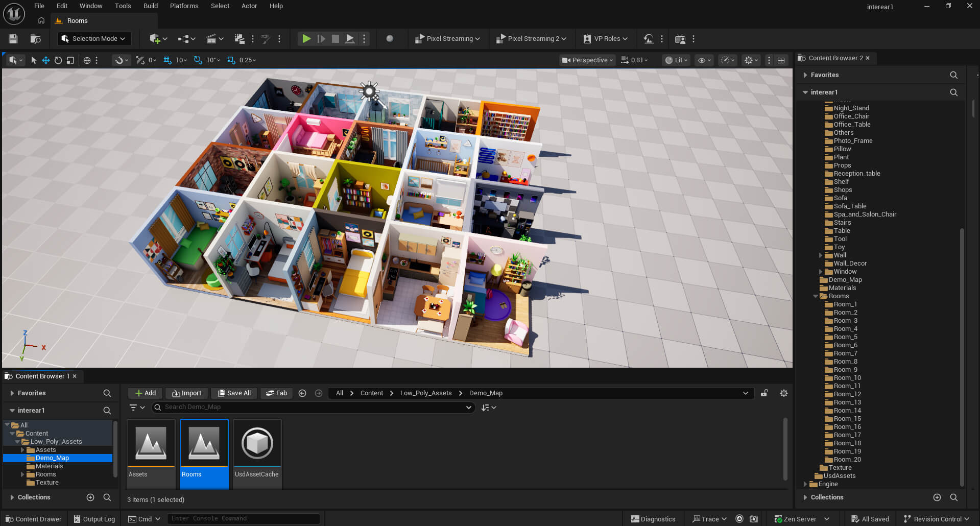Viewport: 980px width, 526px height.
Task: Open the Build menu
Action: (150, 6)
